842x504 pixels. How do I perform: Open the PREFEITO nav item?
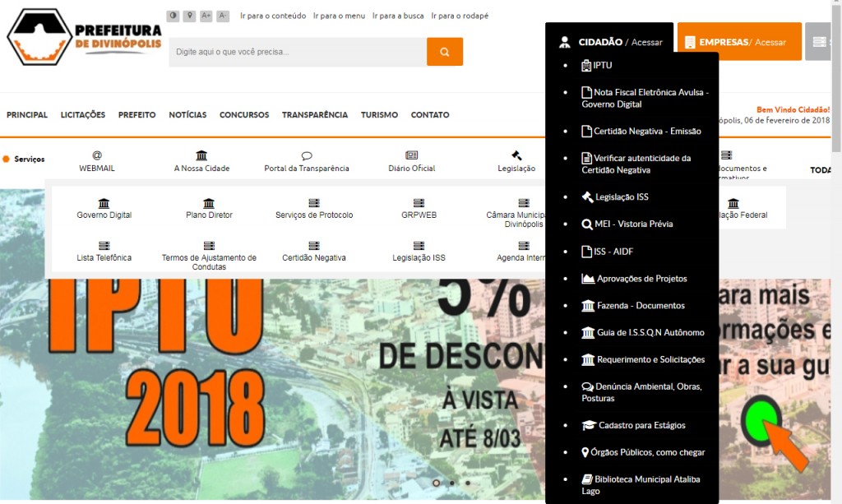(137, 115)
